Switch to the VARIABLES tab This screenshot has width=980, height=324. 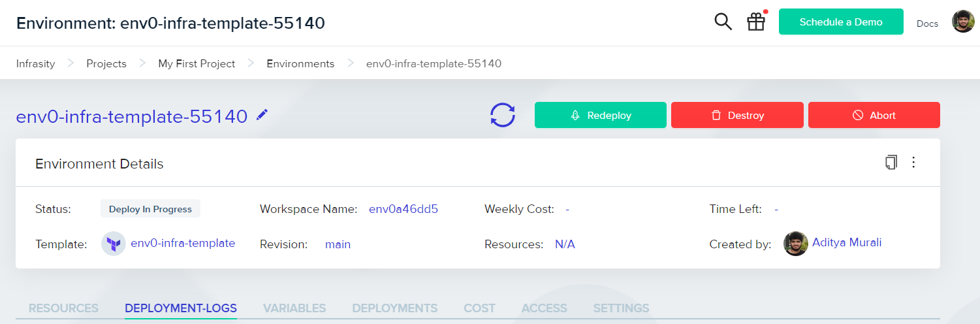pos(294,308)
